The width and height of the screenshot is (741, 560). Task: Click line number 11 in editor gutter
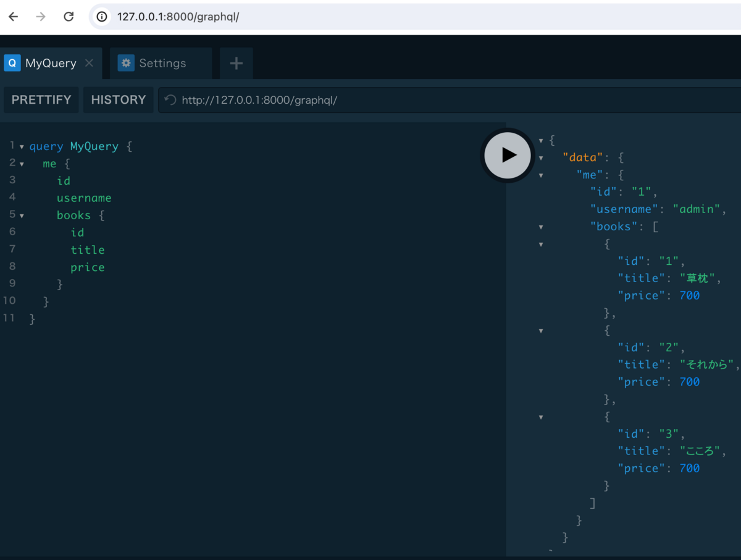pos(9,318)
